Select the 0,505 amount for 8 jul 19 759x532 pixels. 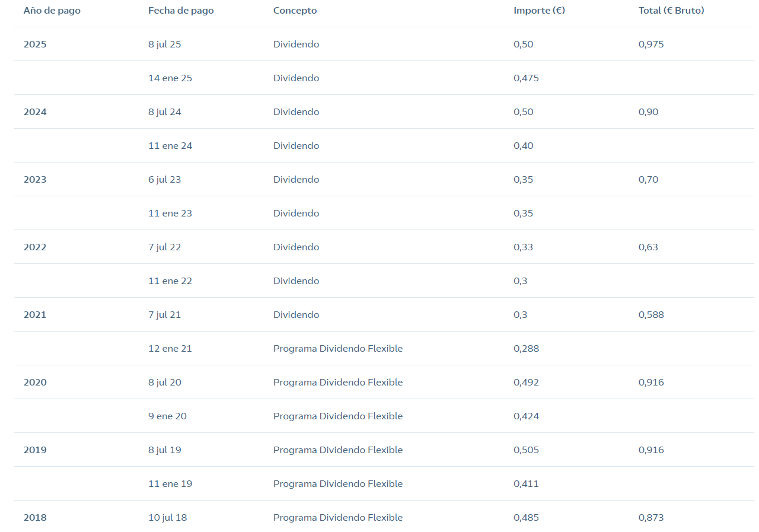coord(526,450)
